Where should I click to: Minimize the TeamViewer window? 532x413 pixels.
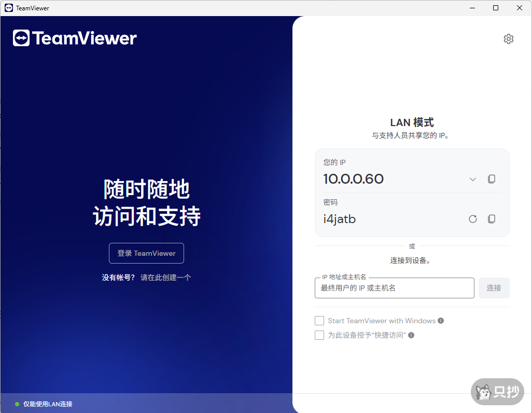[x=472, y=8]
